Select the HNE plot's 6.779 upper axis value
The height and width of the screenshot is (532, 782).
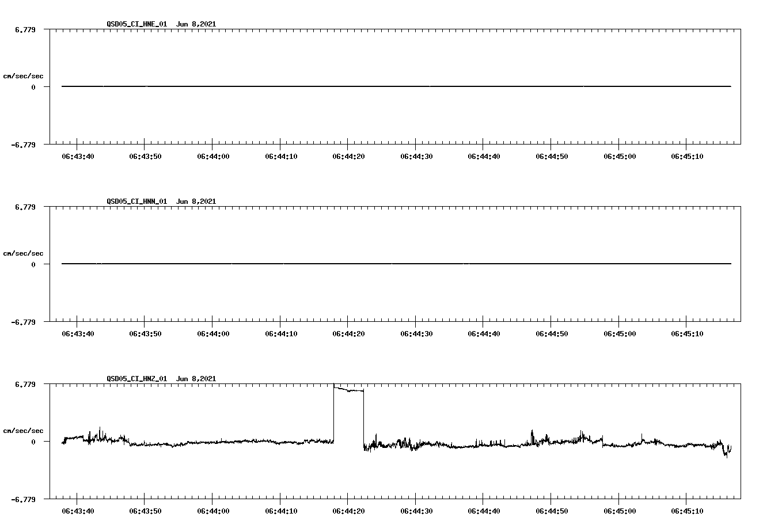(x=25, y=29)
